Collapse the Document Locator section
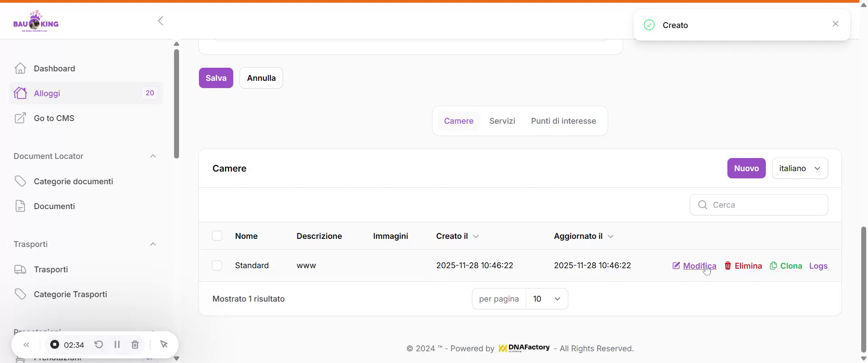868x363 pixels. [153, 156]
